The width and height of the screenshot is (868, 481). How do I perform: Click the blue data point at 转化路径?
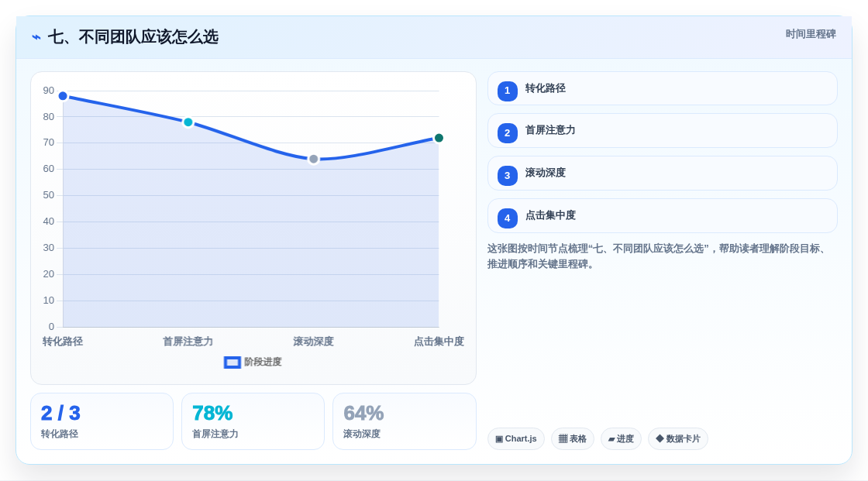pos(63,96)
